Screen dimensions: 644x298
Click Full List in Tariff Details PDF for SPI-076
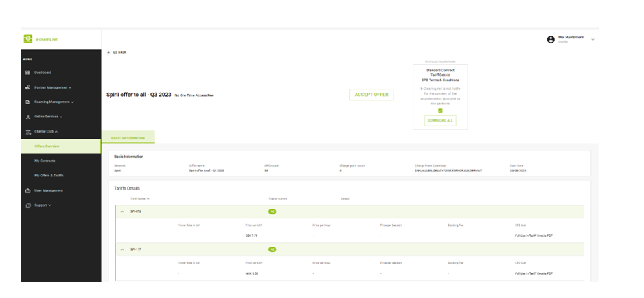point(533,236)
